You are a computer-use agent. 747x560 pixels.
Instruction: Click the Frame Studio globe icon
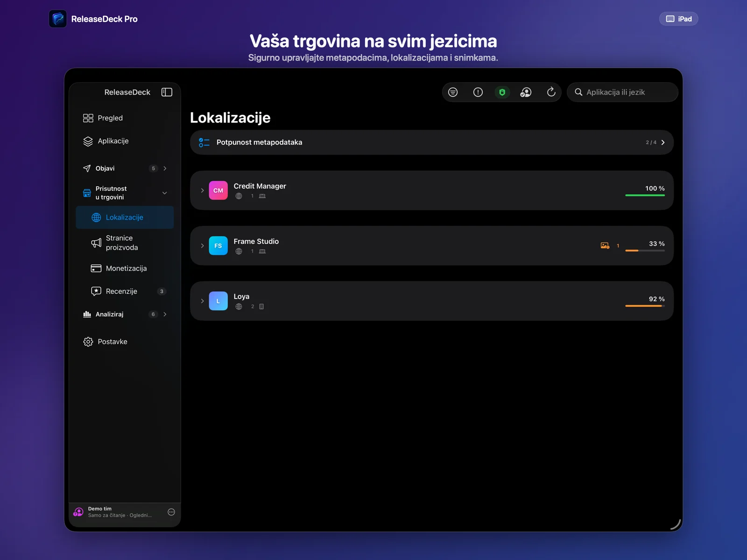[239, 251]
